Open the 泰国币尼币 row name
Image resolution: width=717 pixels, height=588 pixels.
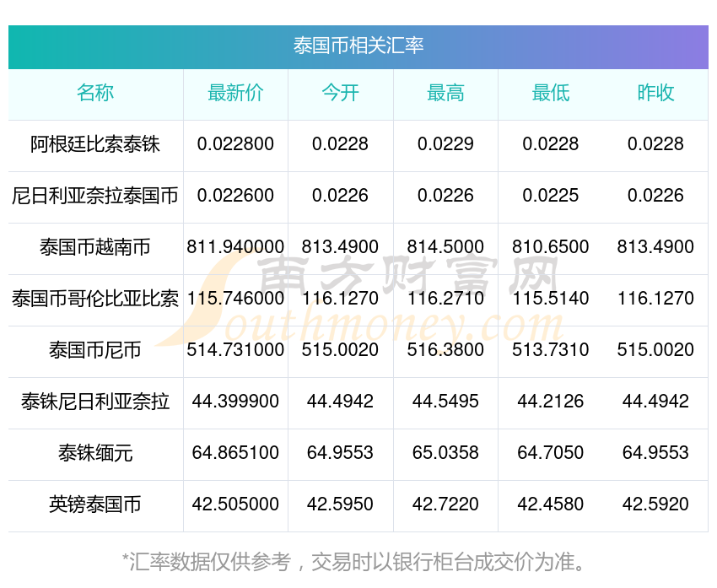coord(95,350)
